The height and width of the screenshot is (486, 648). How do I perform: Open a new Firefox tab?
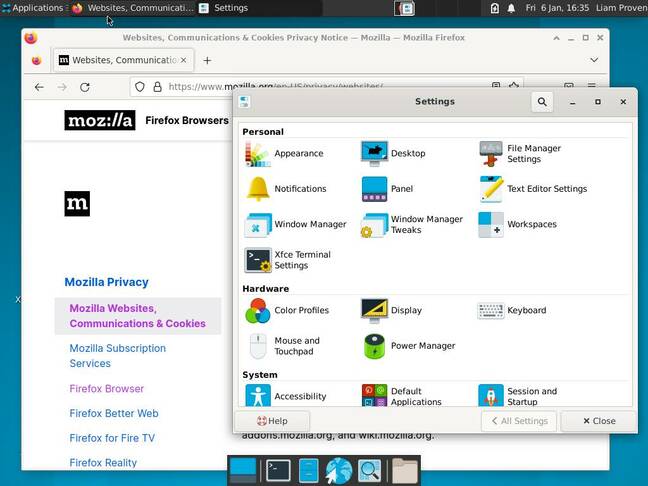[207, 61]
